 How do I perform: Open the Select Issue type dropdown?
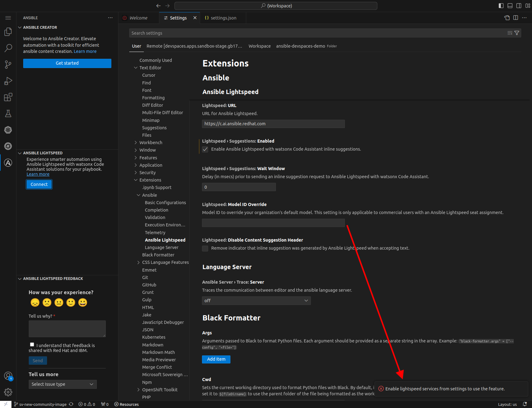[x=62, y=384]
